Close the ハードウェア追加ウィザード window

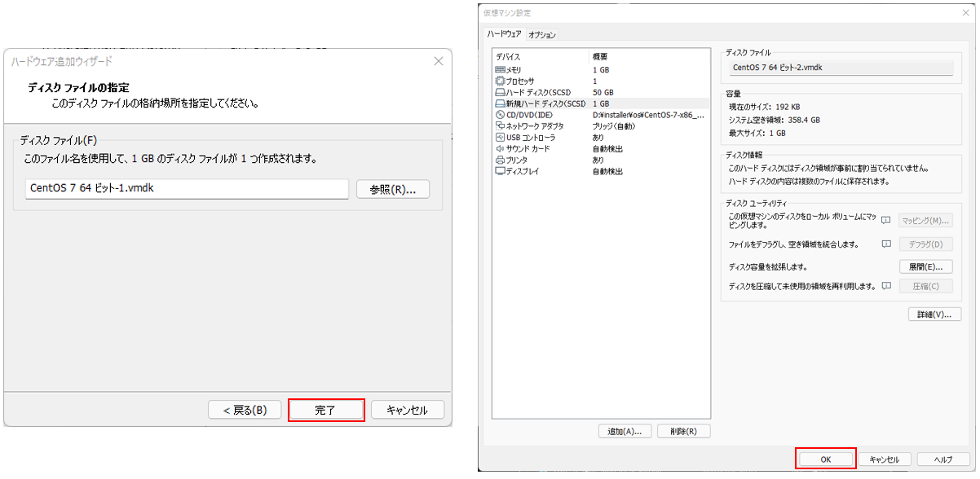coord(438,61)
